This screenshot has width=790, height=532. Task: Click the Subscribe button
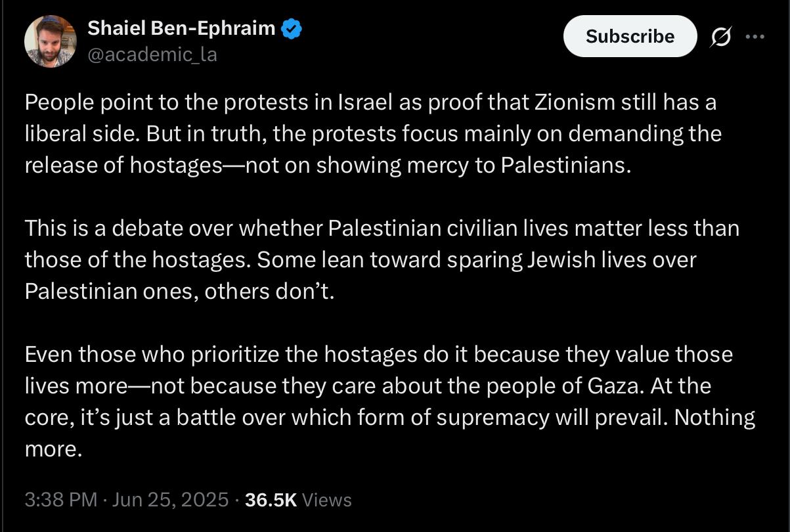[630, 36]
